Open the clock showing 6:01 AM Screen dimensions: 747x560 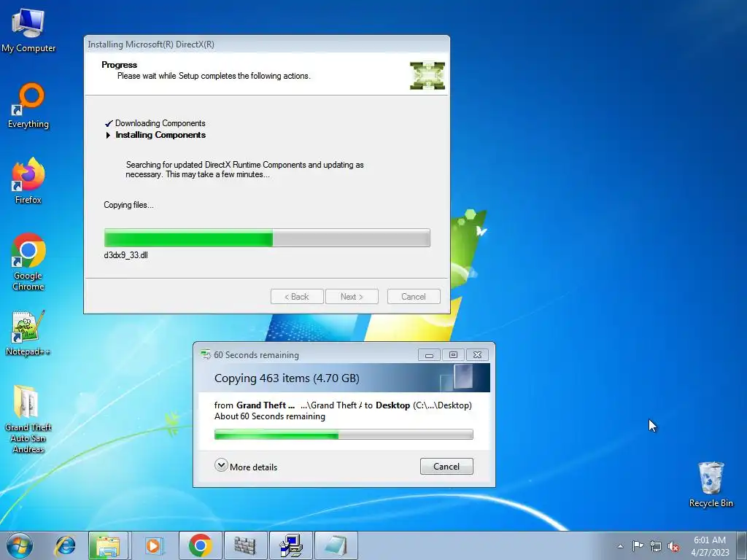click(x=710, y=545)
